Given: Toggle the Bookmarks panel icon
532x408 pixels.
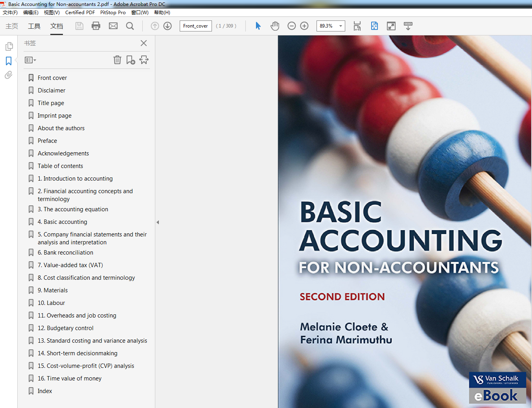Looking at the screenshot, I should click(x=9, y=61).
